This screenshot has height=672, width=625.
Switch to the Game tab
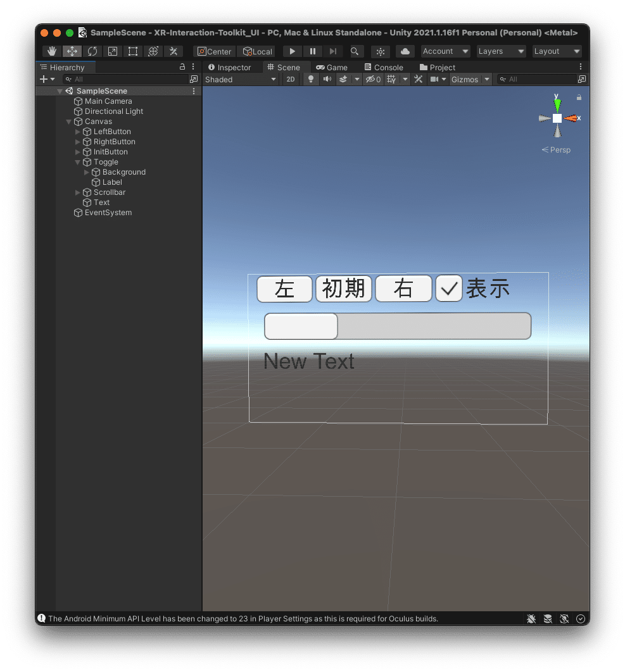(332, 67)
